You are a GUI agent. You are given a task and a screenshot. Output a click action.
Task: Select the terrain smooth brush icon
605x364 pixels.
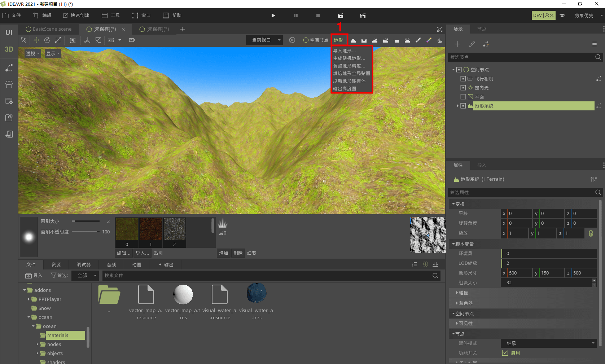point(375,40)
